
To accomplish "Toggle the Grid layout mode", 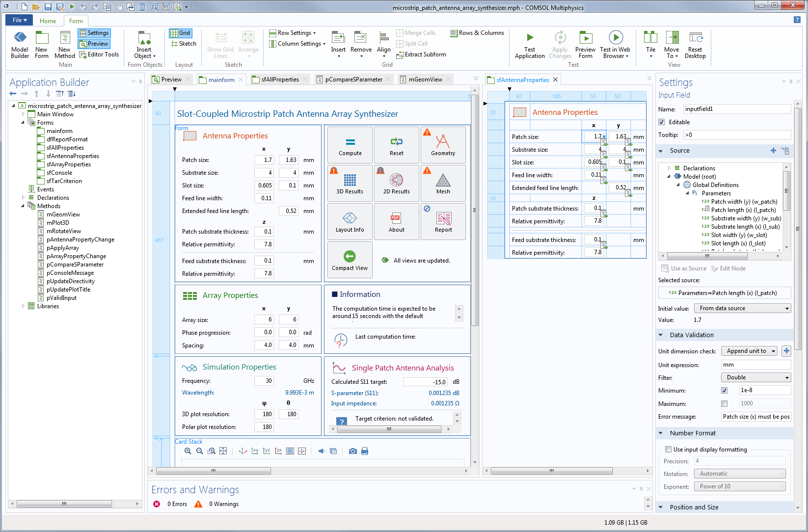I will pyautogui.click(x=180, y=33).
